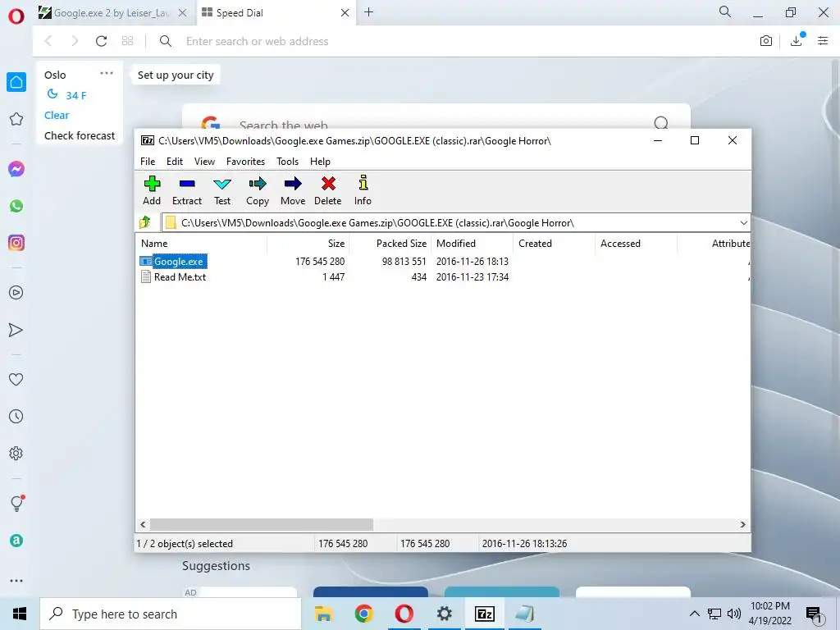Launch WhatsApp from Opera sidebar
Image resolution: width=840 pixels, height=630 pixels.
coord(16,206)
